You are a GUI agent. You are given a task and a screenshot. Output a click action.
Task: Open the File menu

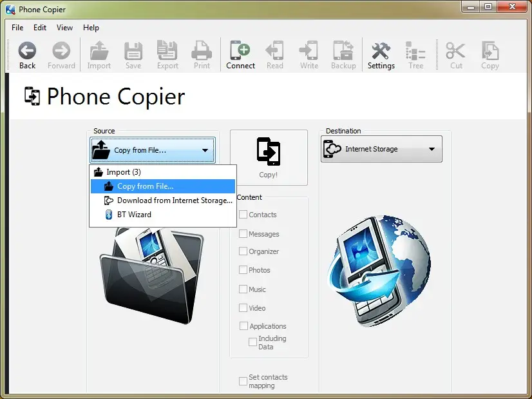pos(17,28)
